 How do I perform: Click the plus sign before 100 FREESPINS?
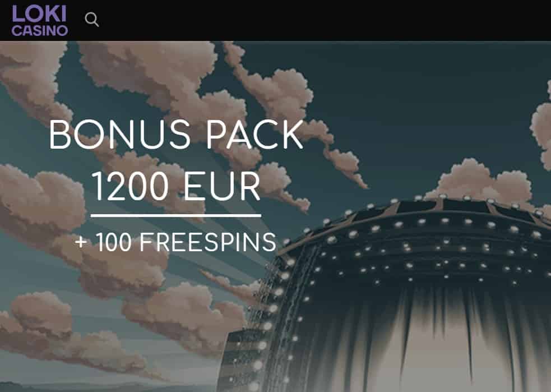coord(81,242)
